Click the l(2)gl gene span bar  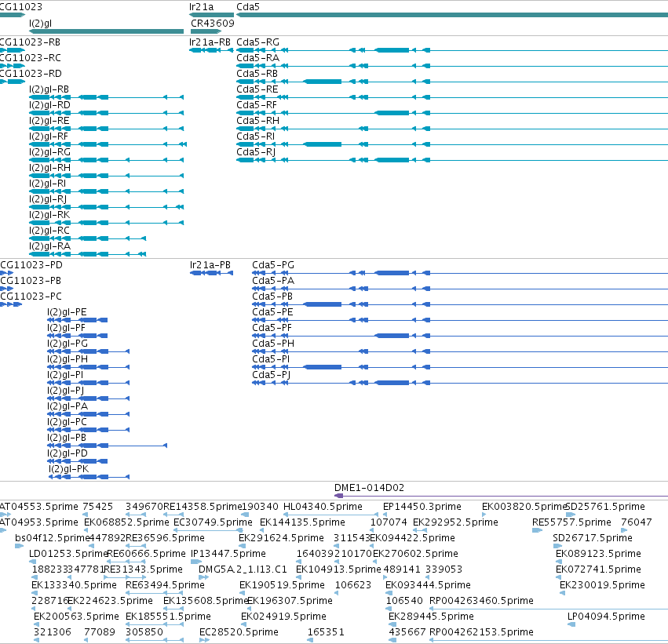pos(106,31)
